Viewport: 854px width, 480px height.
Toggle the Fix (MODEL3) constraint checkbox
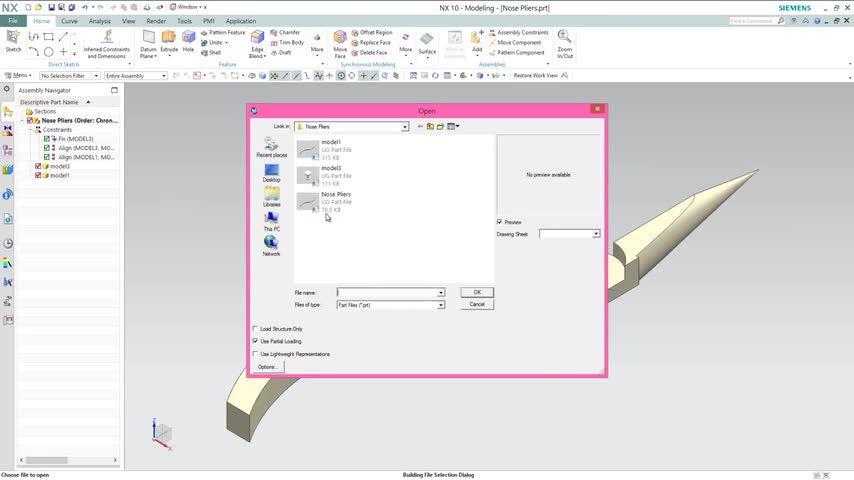(47, 139)
